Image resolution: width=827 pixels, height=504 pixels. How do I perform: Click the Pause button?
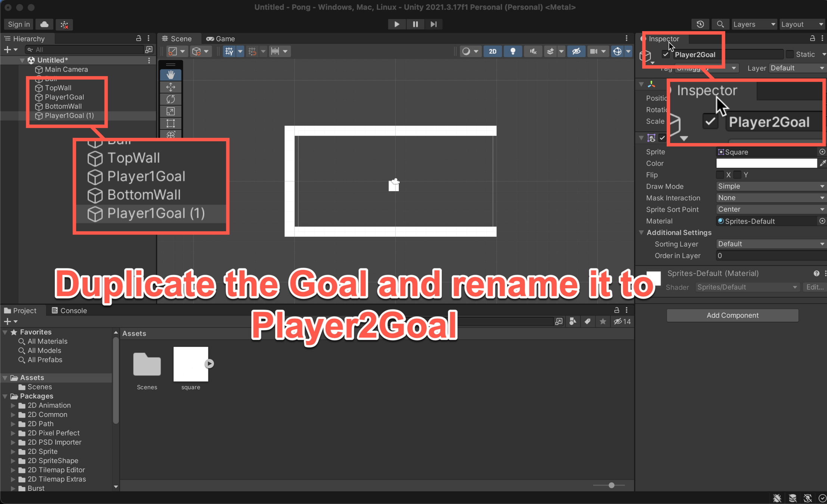pos(415,24)
